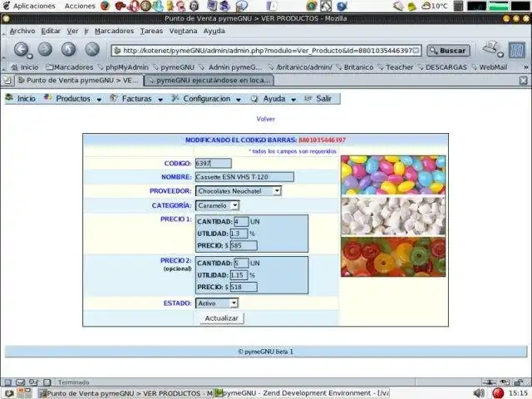This screenshot has width=532, height=399.
Task: Show more bookmarks with the » chevron
Action: (525, 67)
